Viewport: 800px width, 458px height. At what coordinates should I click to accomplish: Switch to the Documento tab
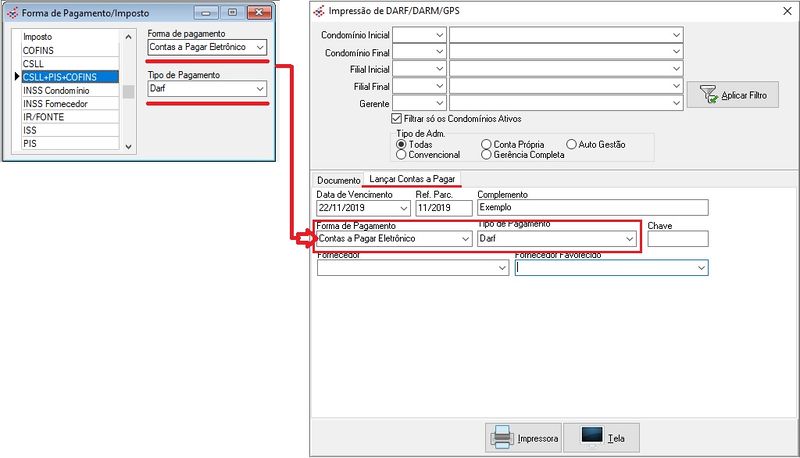[x=337, y=180]
